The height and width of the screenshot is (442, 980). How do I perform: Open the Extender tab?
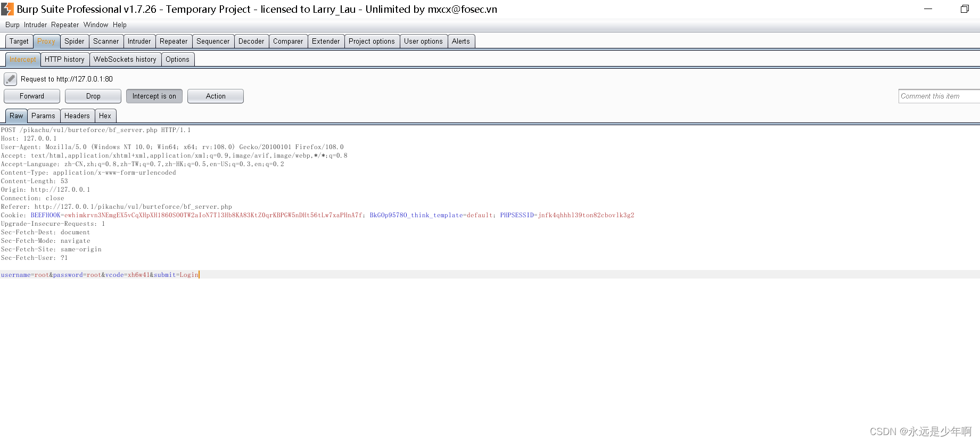326,42
